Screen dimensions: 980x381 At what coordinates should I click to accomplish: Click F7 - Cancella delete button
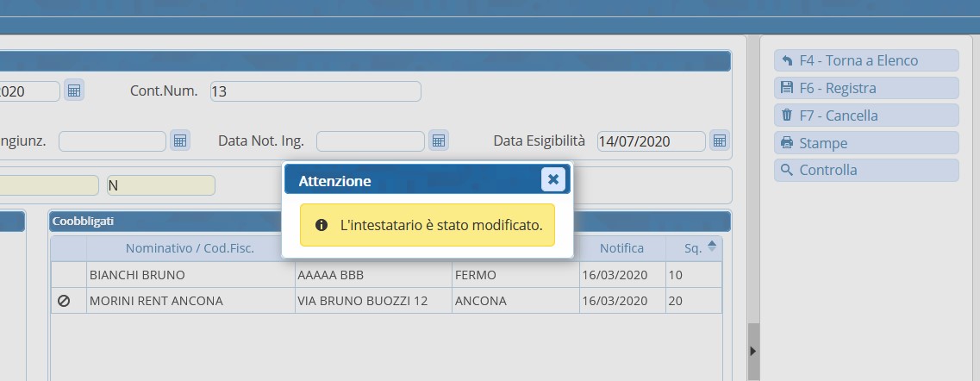[x=866, y=116]
